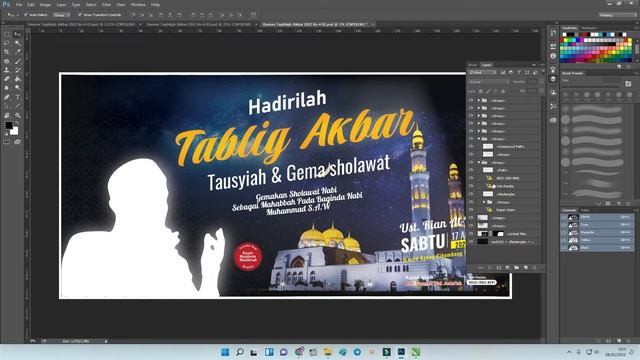The width and height of the screenshot is (640, 360).
Task: Open the Layer menu
Action: tap(61, 4)
